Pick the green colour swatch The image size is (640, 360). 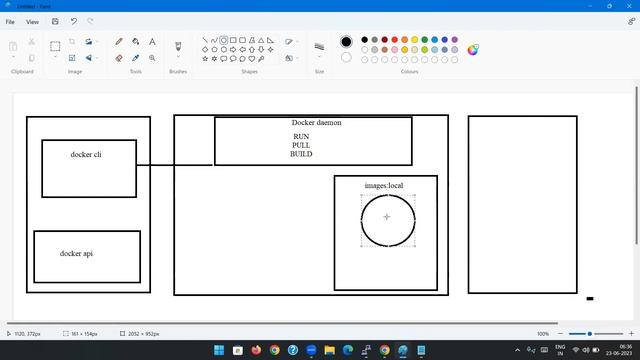click(x=424, y=40)
